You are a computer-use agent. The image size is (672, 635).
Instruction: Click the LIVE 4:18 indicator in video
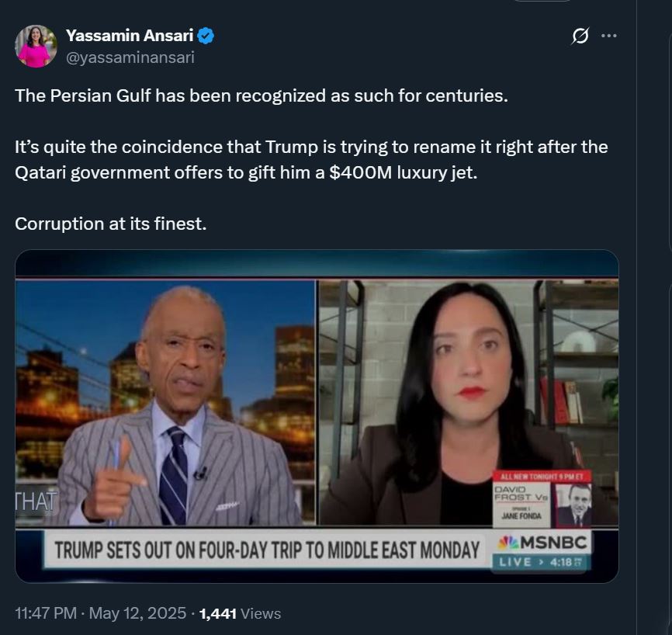point(541,562)
